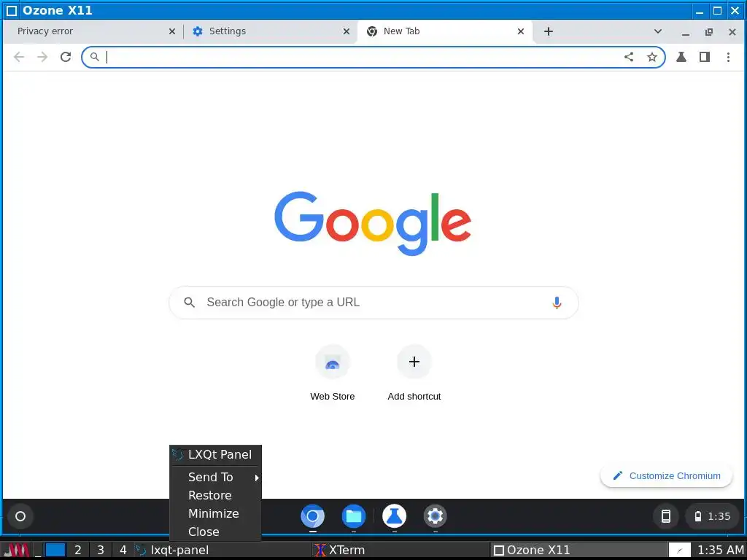Add a new shortcut tile
Image resolution: width=747 pixels, height=560 pixels.
click(x=414, y=373)
